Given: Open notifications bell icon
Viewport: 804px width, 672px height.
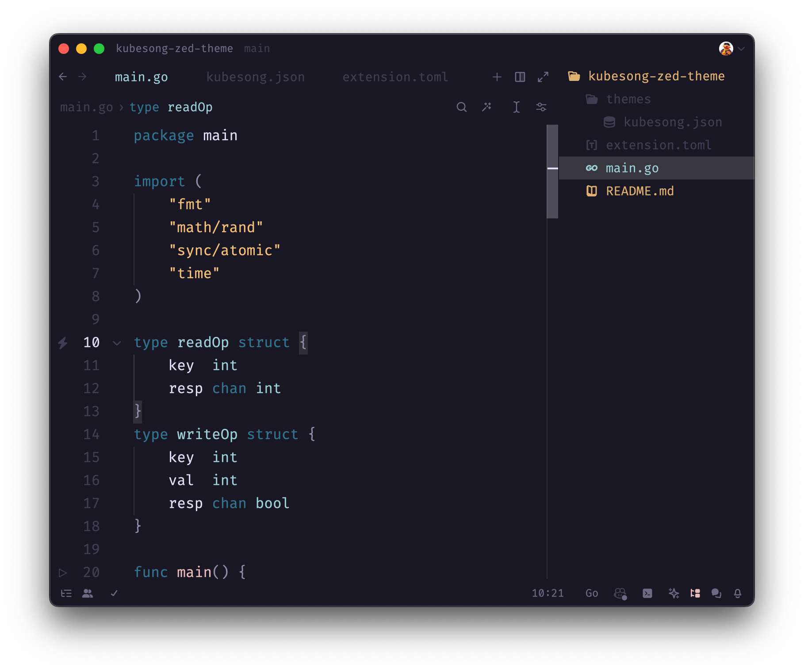Looking at the screenshot, I should click(x=738, y=593).
